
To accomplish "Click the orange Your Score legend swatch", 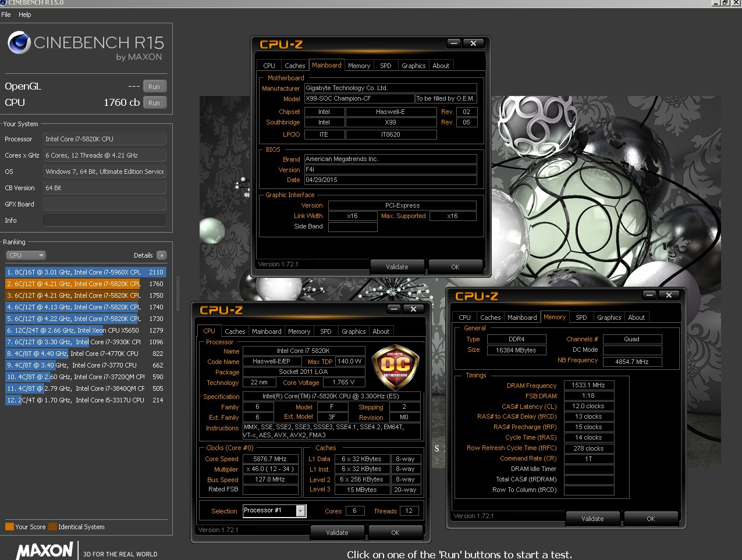I will click(9, 527).
